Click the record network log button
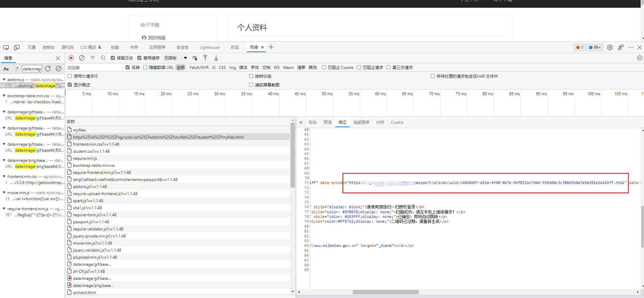 [x=71, y=58]
